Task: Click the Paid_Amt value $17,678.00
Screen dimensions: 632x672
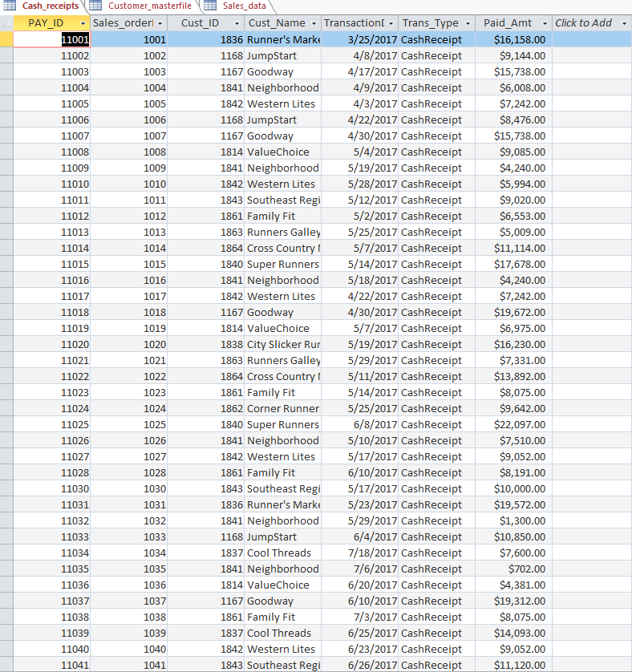Action: click(x=513, y=264)
